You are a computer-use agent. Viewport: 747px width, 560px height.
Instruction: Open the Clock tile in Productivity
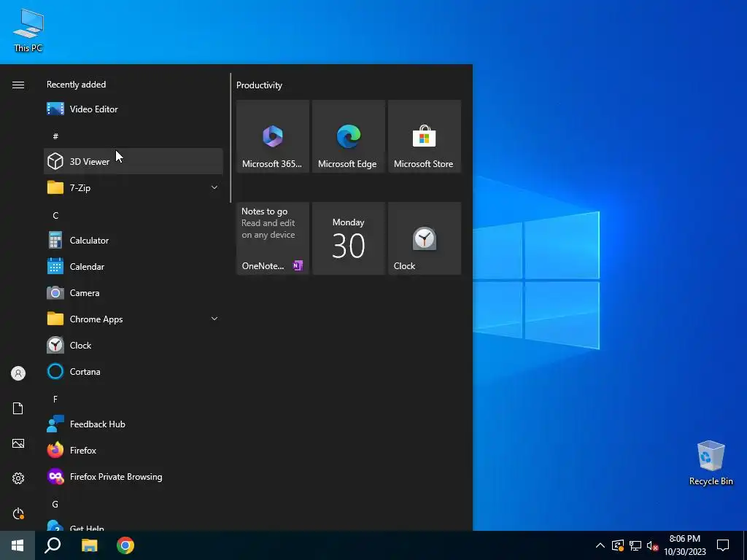tap(425, 238)
